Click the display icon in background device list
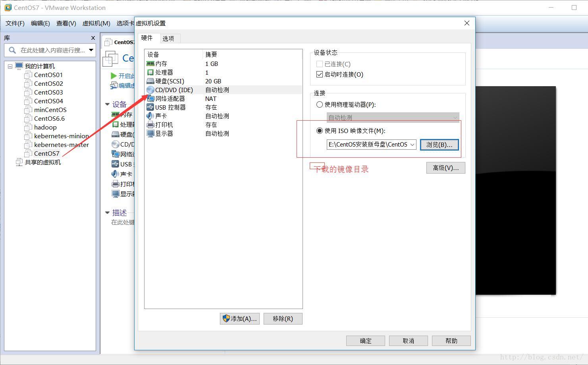588x365 pixels. click(115, 194)
